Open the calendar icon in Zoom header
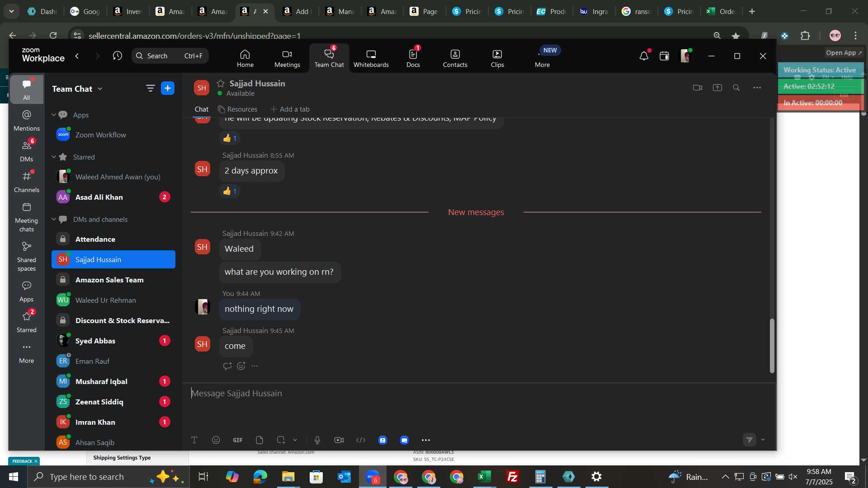This screenshot has width=868, height=488. click(664, 56)
